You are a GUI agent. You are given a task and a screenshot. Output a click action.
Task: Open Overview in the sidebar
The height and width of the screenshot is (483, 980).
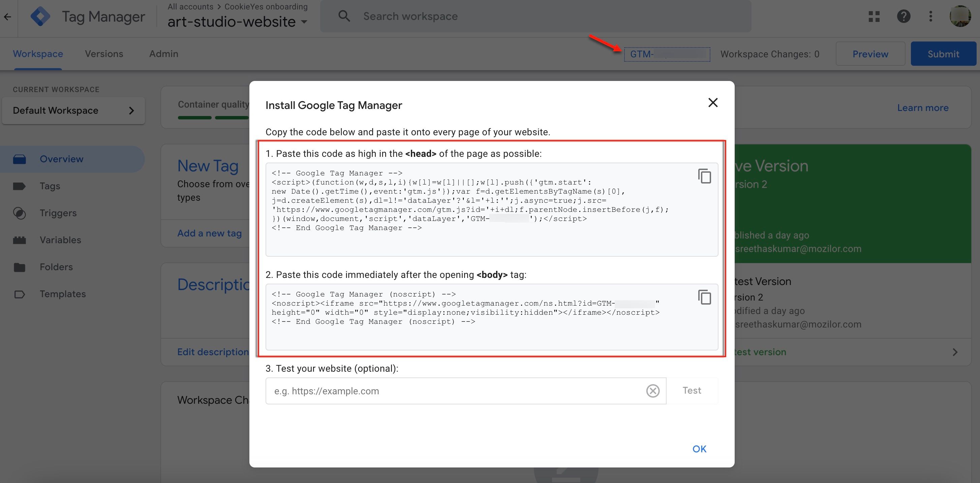[72, 159]
